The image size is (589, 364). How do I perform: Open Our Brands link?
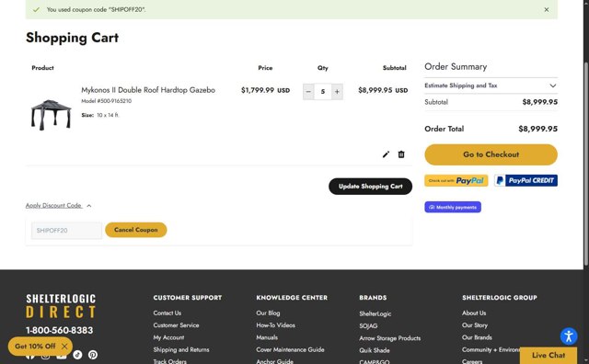click(x=477, y=337)
